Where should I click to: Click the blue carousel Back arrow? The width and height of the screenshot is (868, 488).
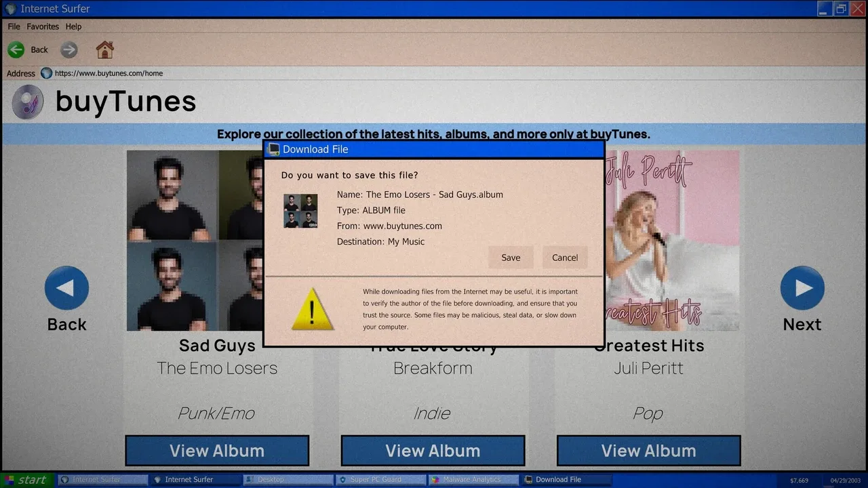(66, 288)
